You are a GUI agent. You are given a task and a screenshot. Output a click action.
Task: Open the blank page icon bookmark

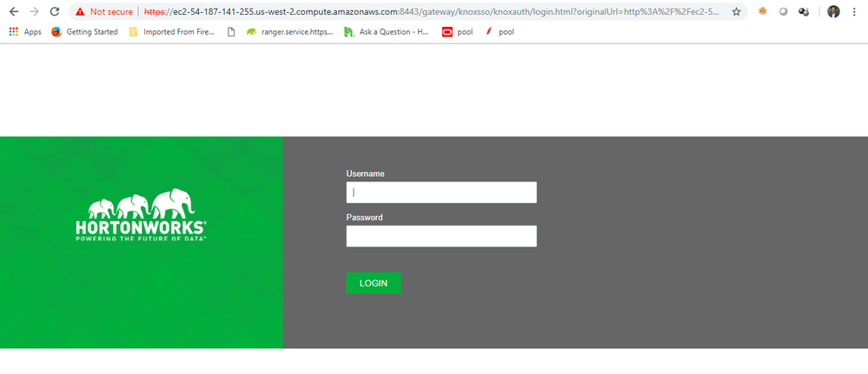[x=231, y=32]
